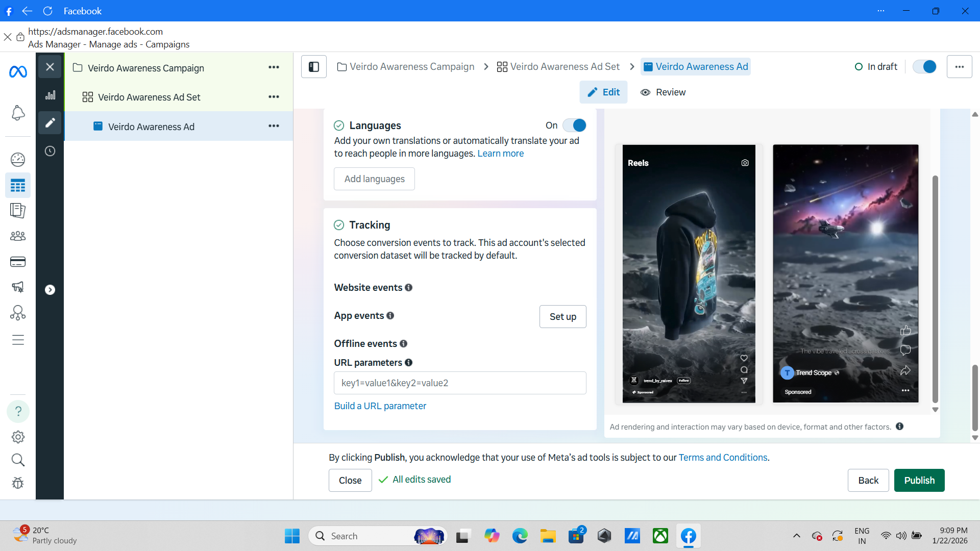Click page scrollbar down arrow
The width and height of the screenshot is (980, 551).
(975, 438)
